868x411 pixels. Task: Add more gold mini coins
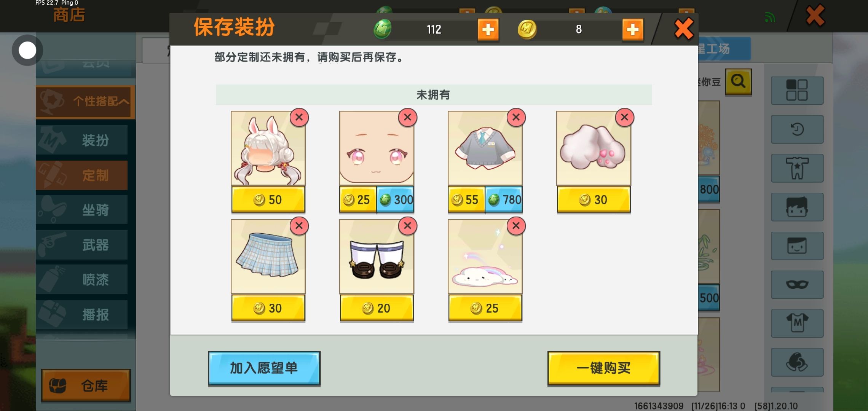[633, 29]
